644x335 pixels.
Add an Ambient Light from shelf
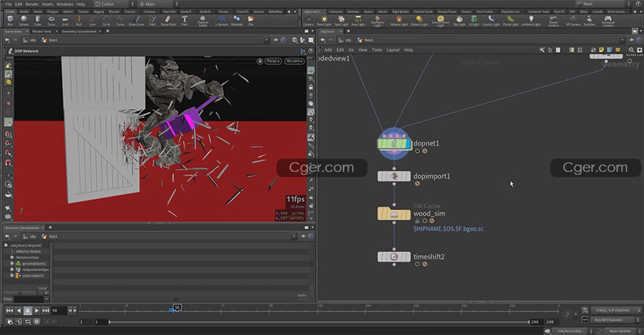click(x=531, y=20)
